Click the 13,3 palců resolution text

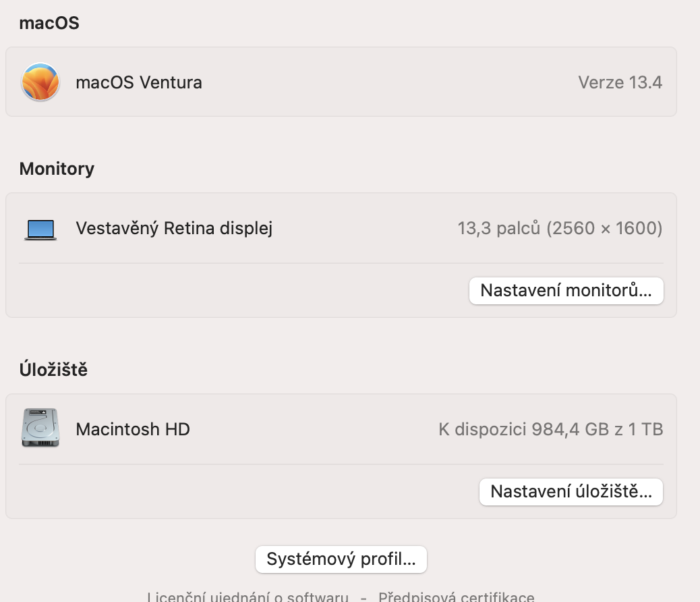tap(560, 228)
